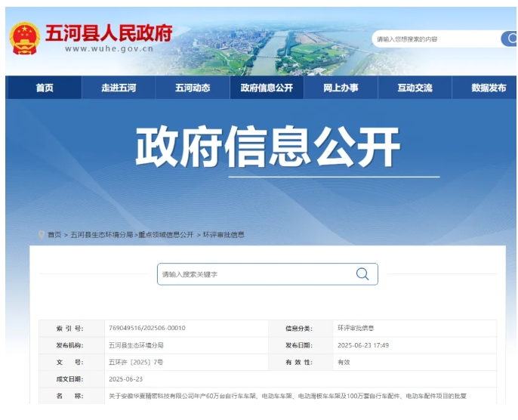Select the 数据发布 navigation item
518x420 pixels.
pos(488,88)
